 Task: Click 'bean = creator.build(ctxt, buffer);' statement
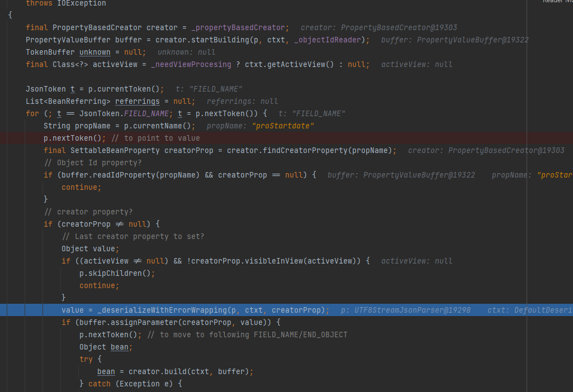point(176,371)
